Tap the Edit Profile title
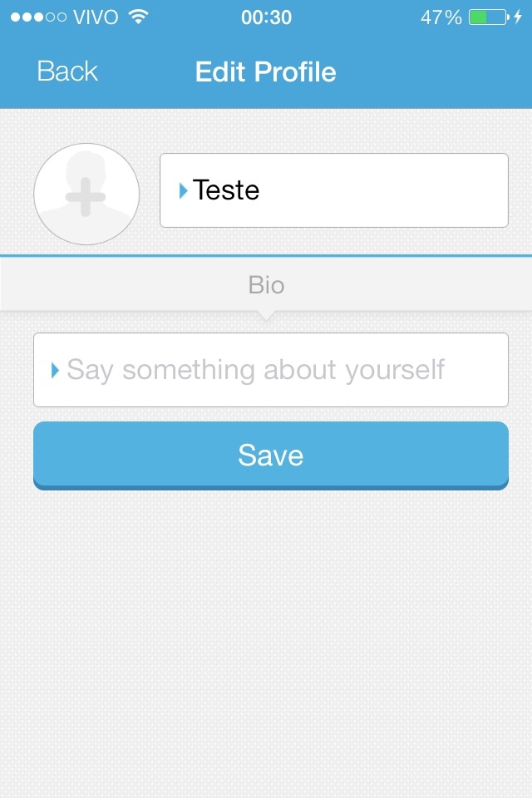532x798 pixels. (x=266, y=71)
